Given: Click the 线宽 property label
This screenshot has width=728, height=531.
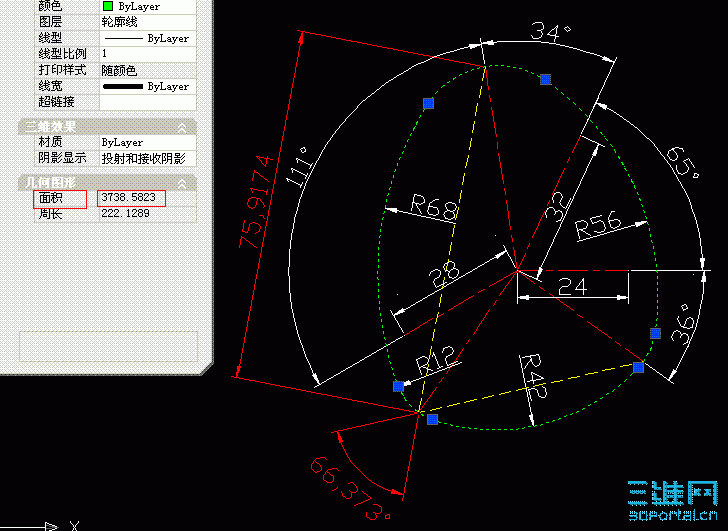Looking at the screenshot, I should coord(50,86).
